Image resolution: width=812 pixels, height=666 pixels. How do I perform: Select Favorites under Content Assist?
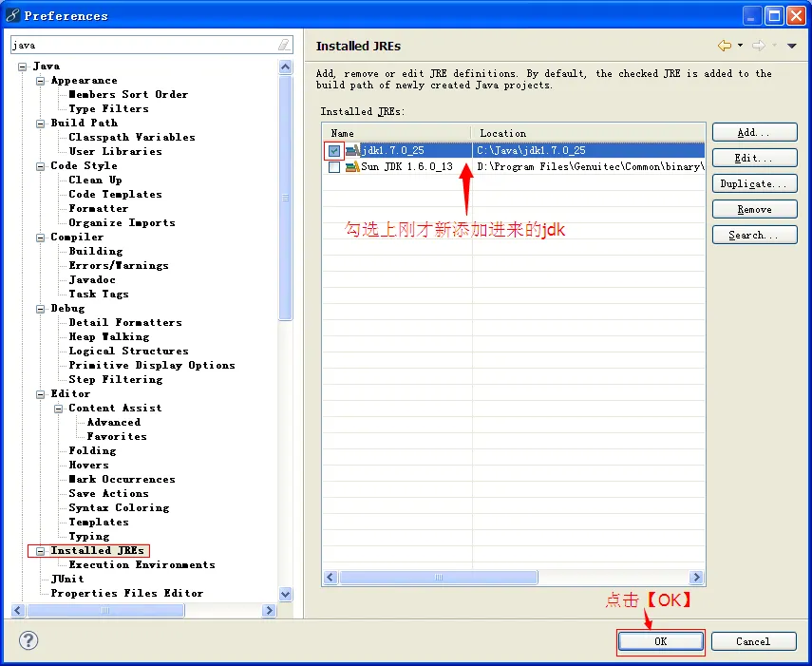117,436
